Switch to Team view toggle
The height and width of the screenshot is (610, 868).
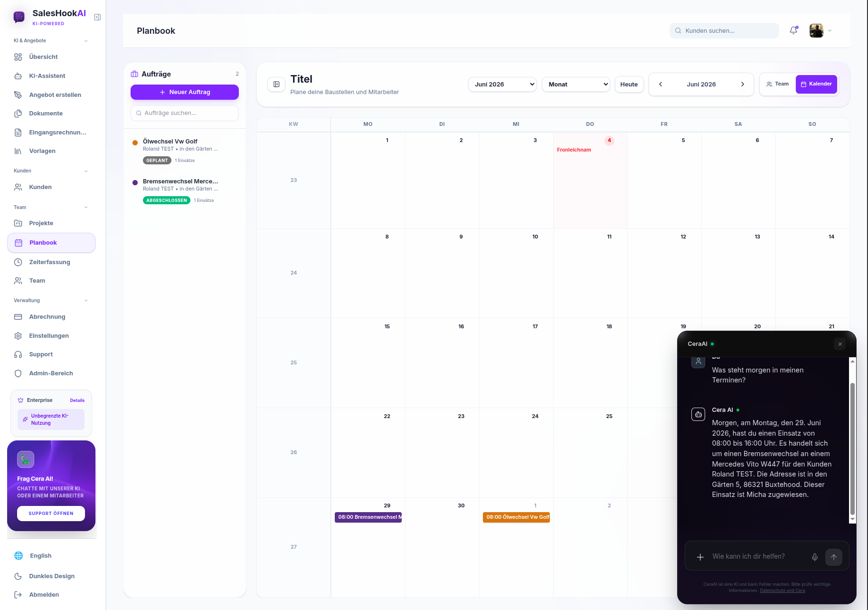pos(778,84)
